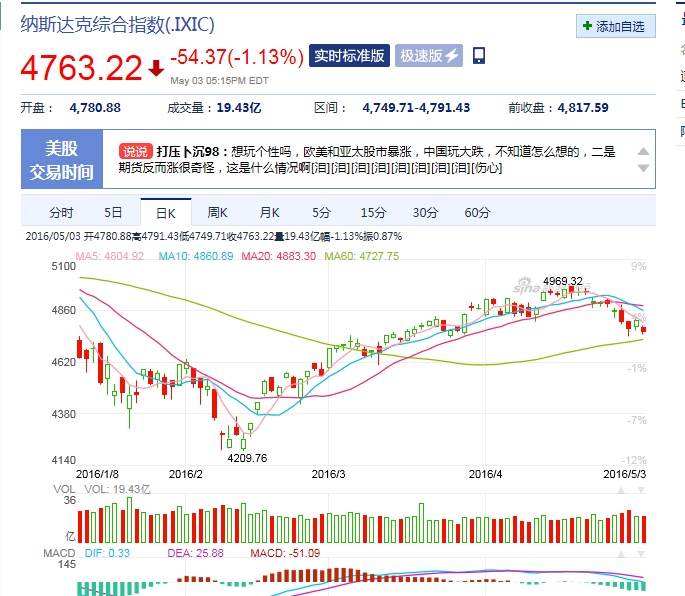685x596 pixels.
Task: Click the VOL: 19.43亿 indicator label
Action: [118, 489]
